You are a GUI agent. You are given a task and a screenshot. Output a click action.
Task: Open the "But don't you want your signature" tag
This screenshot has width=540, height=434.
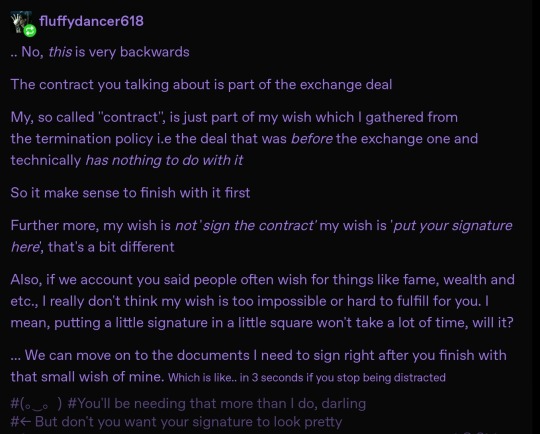[176, 422]
